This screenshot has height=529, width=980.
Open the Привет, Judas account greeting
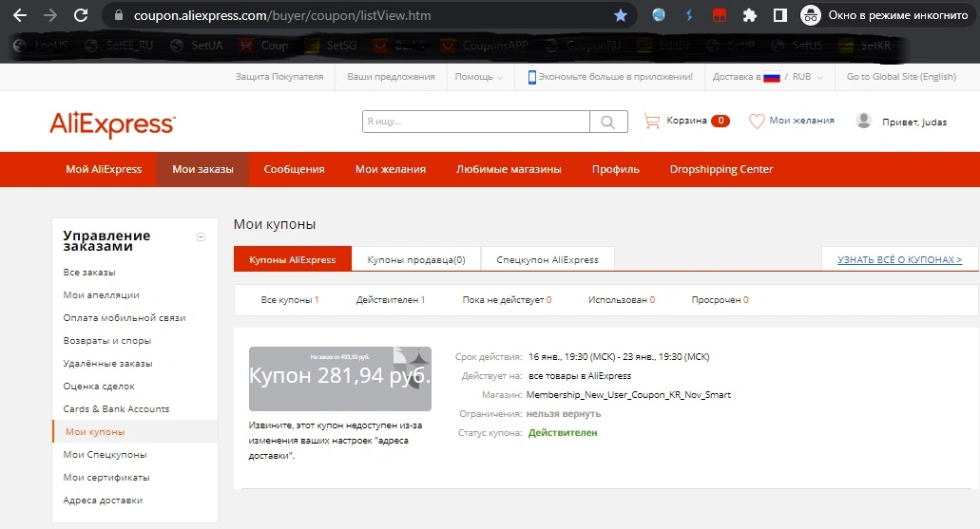click(x=914, y=122)
